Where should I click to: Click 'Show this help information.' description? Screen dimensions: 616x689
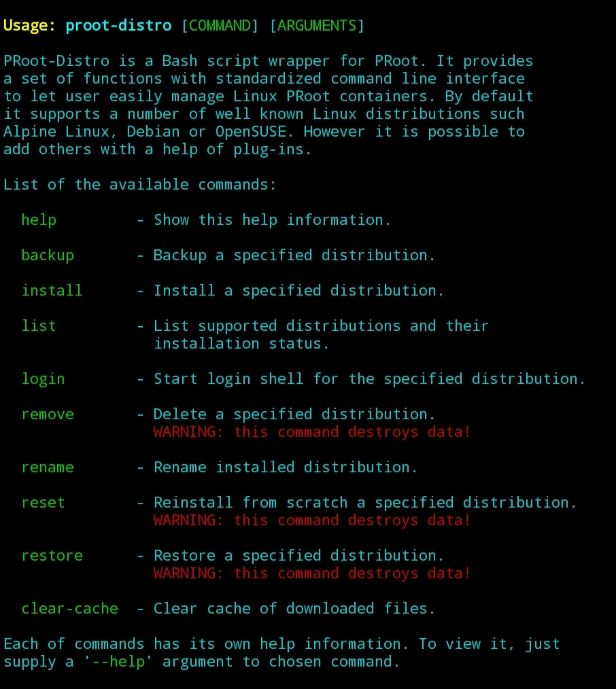[x=272, y=219]
